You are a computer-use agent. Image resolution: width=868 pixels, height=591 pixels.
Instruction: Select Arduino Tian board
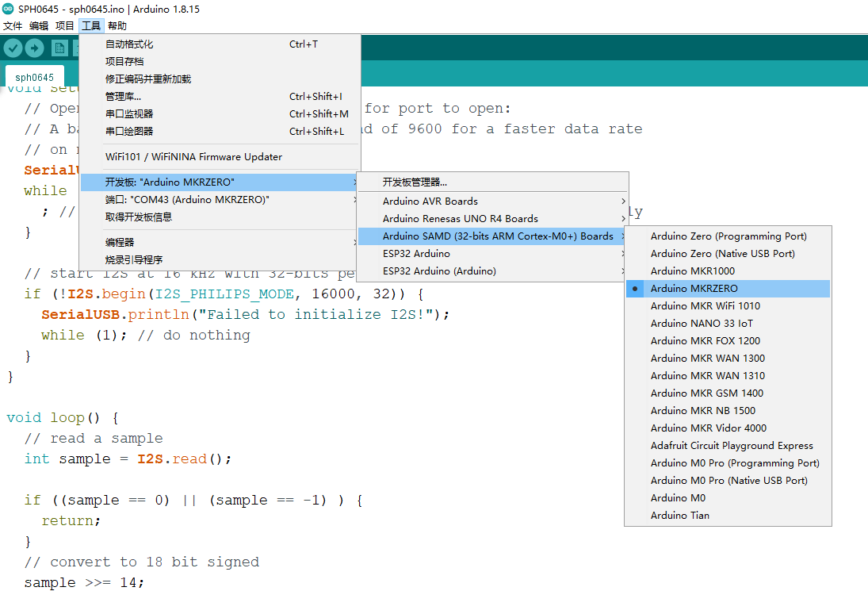[x=728, y=515]
